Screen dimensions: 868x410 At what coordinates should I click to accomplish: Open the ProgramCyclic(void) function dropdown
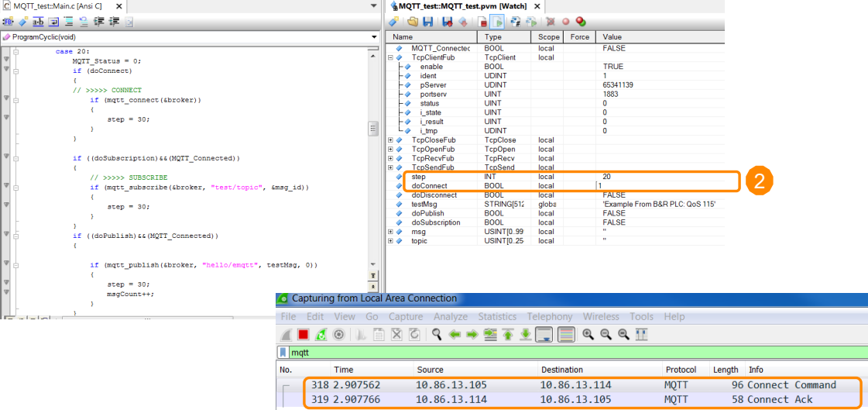click(x=373, y=36)
